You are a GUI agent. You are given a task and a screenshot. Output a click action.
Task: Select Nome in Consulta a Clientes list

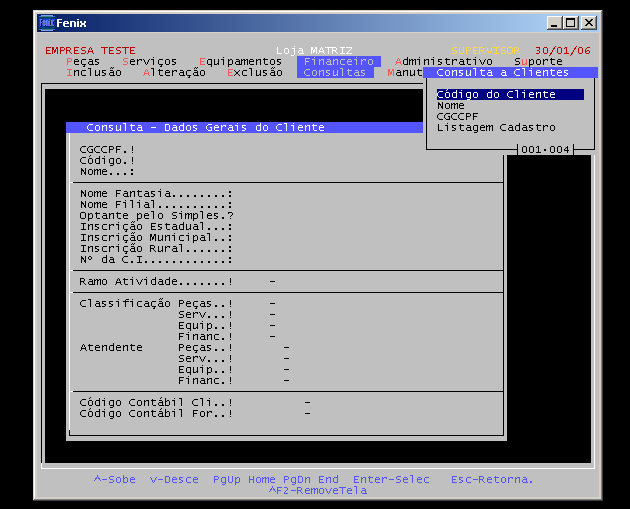click(x=451, y=106)
